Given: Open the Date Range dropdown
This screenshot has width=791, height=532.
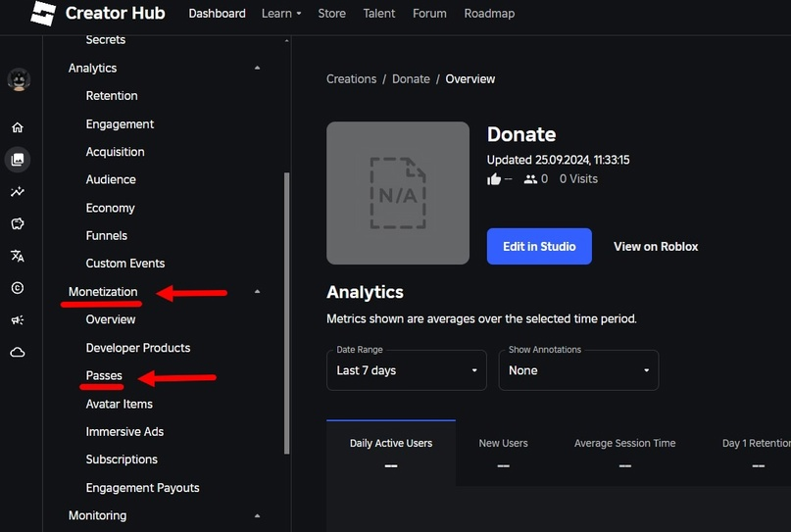Looking at the screenshot, I should pyautogui.click(x=406, y=370).
